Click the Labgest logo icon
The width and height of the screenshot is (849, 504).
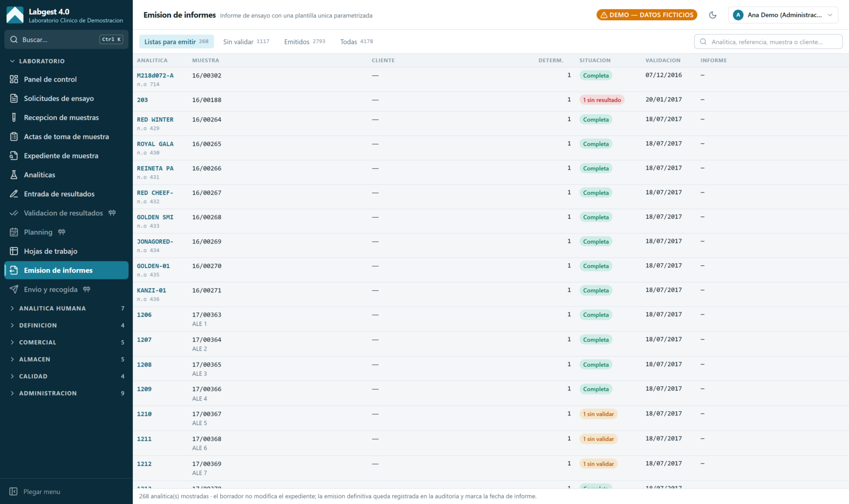pos(15,15)
